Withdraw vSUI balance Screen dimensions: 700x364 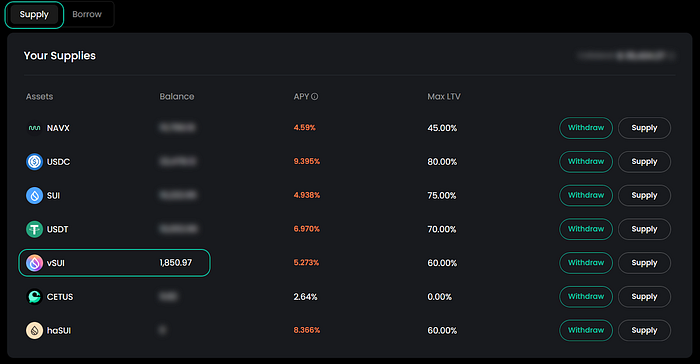click(586, 263)
